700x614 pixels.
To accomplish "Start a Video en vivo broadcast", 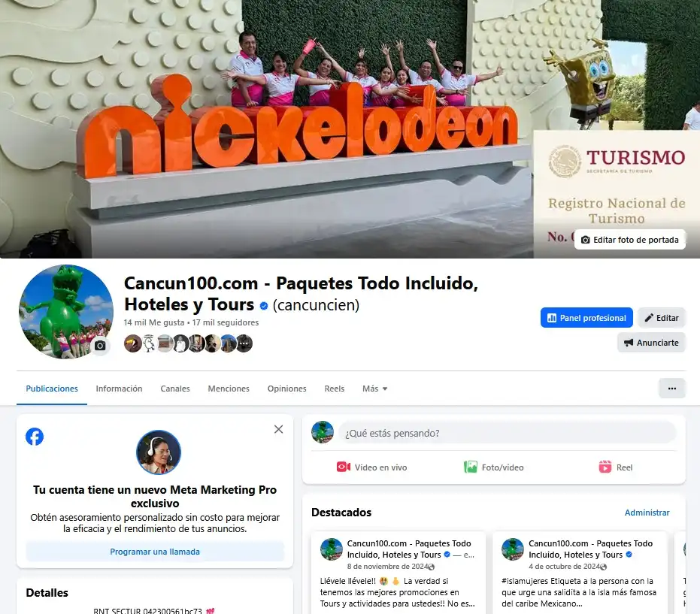I will (371, 467).
